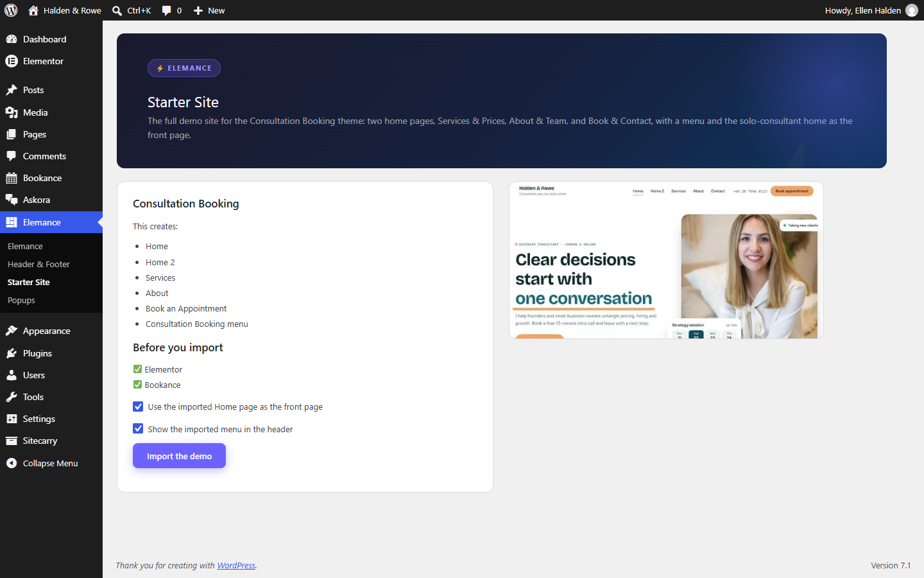The width and height of the screenshot is (924, 578).
Task: Click Howdy, Ellen Halden account link
Action: (863, 10)
